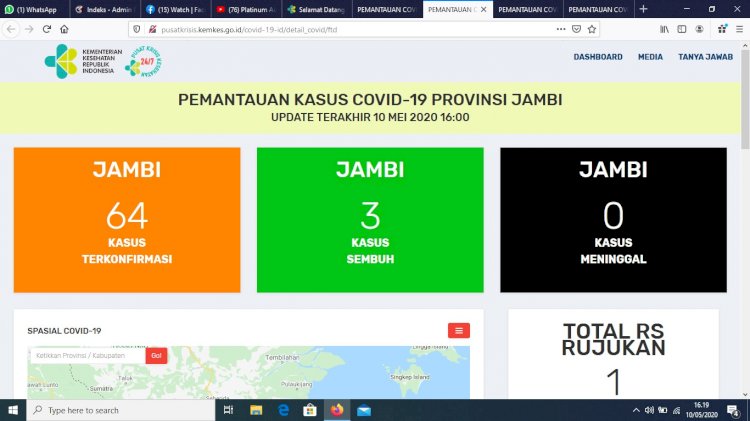Select the 64 Kasus Terkonfirmasi orange card
Image resolution: width=750 pixels, height=421 pixels.
click(x=127, y=220)
